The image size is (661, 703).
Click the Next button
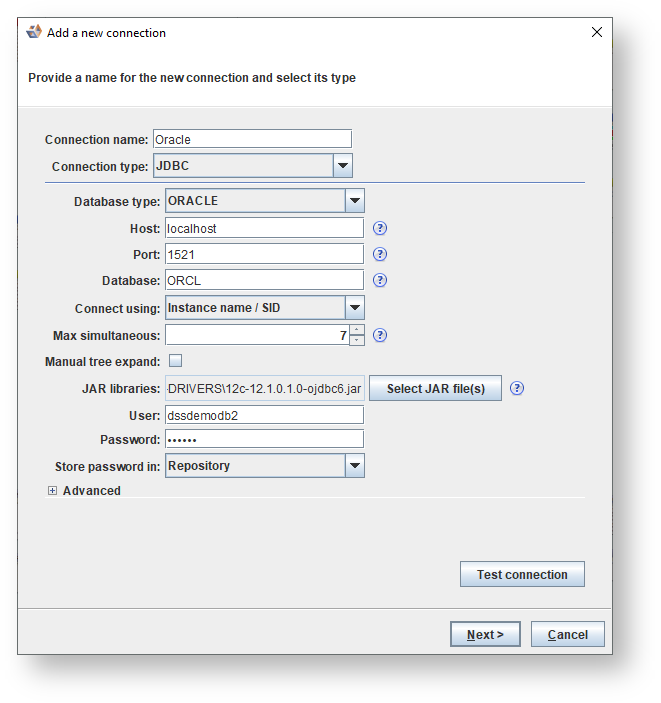[x=485, y=634]
